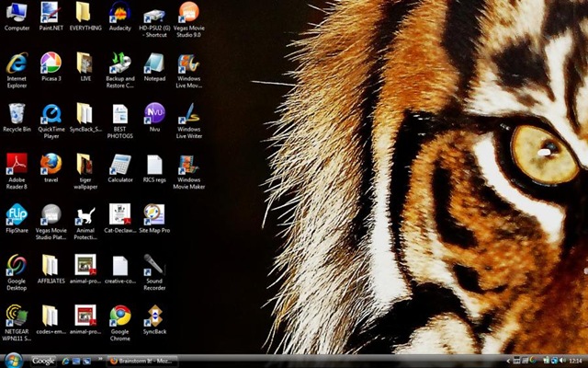Open the volume control in the tray
Image resolution: width=588 pixels, height=368 pixels.
[562, 362]
